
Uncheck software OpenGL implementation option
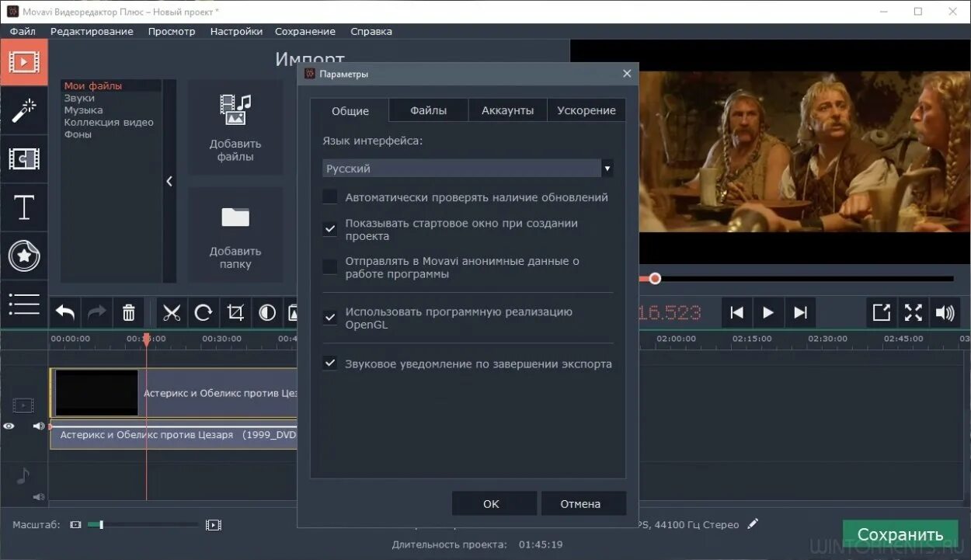click(330, 318)
